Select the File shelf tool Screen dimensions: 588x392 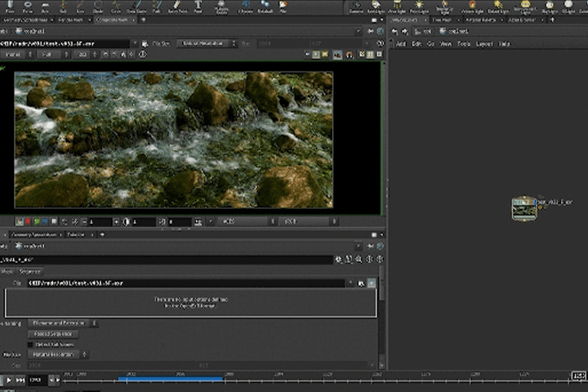[283, 7]
